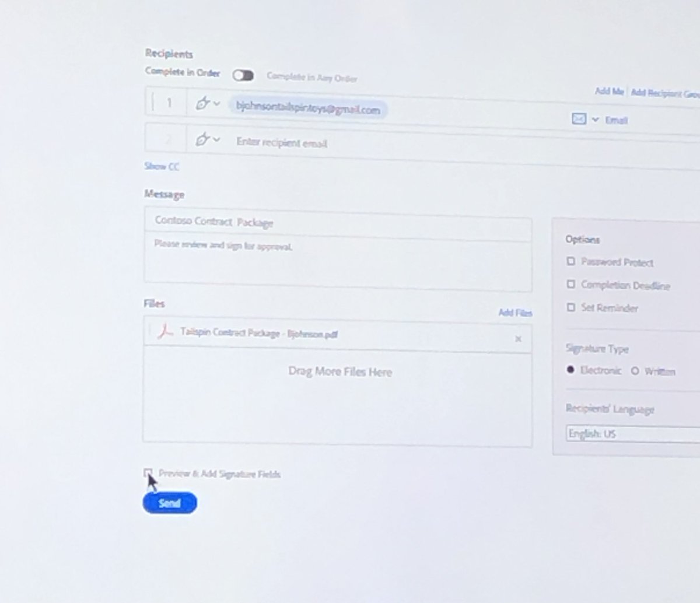Image resolution: width=700 pixels, height=603 pixels.
Task: Enable the Set Reminder checkbox
Action: [x=571, y=307]
